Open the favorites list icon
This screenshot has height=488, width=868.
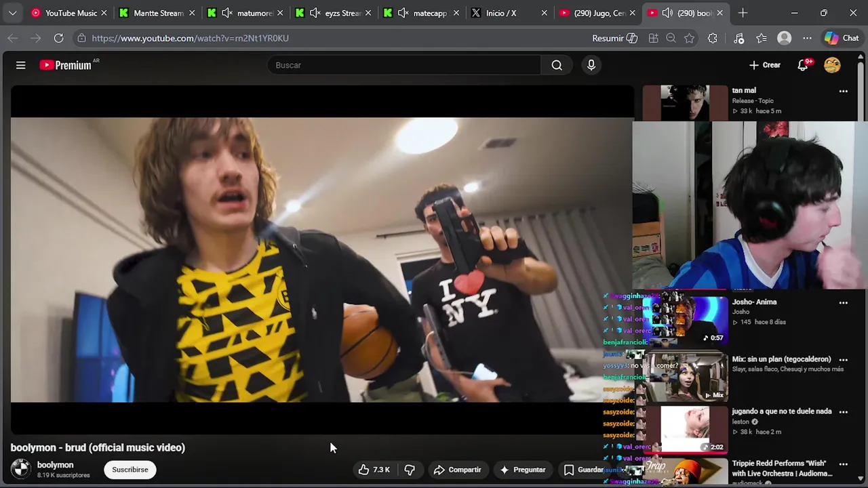click(762, 38)
